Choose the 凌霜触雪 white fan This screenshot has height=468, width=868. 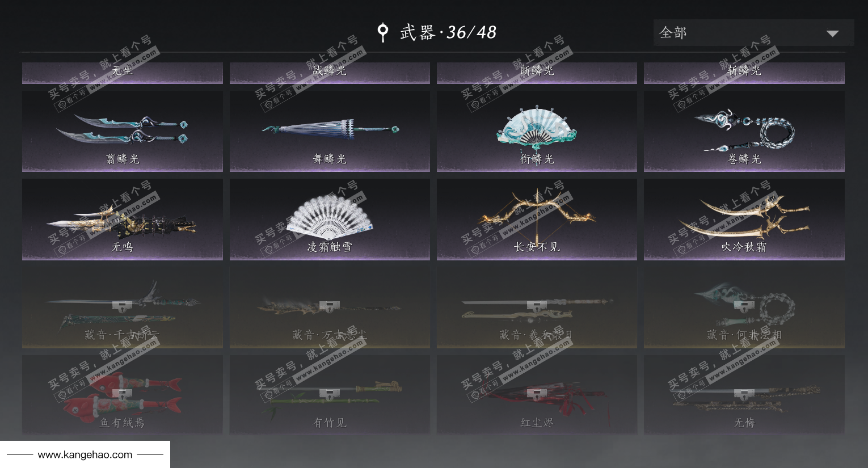point(330,220)
